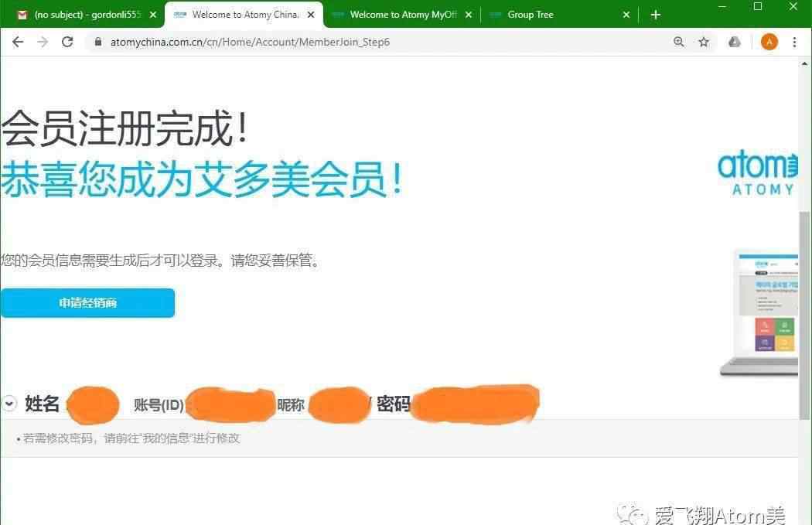Close the Welcome to Atomy MyOffice tab
This screenshot has width=812, height=525.
tap(469, 15)
